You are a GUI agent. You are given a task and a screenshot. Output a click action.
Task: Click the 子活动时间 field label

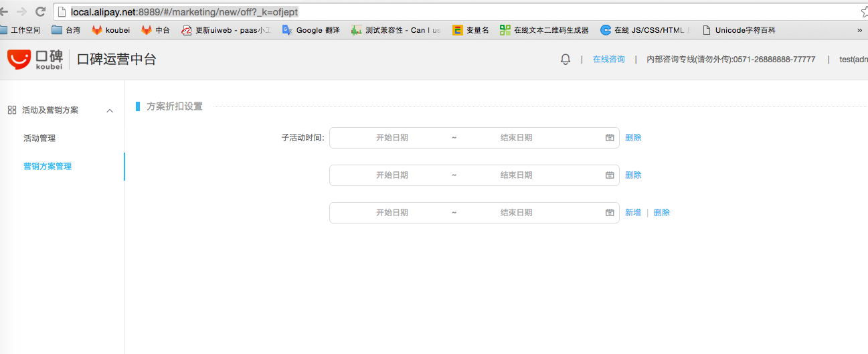[302, 137]
